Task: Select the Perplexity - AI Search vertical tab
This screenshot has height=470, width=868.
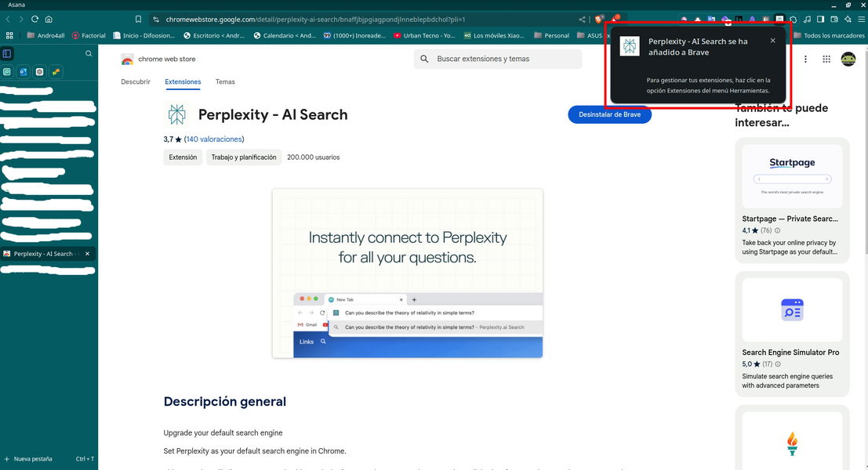Action: tap(48, 254)
